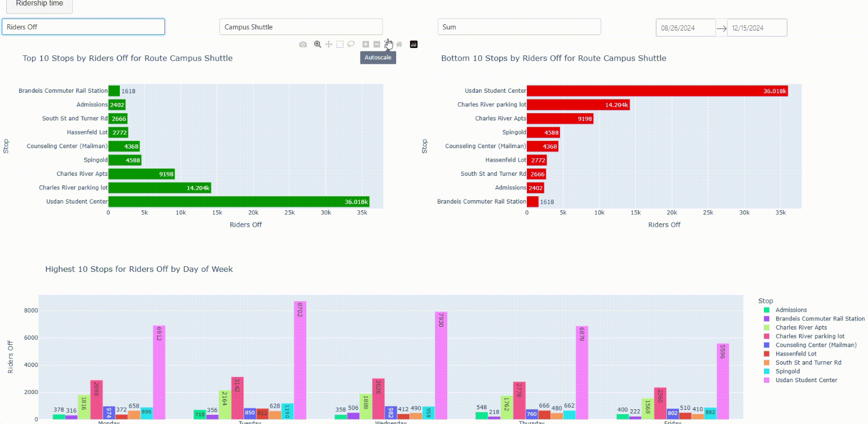Choose the Box Select tool
The width and height of the screenshot is (868, 424).
(340, 44)
